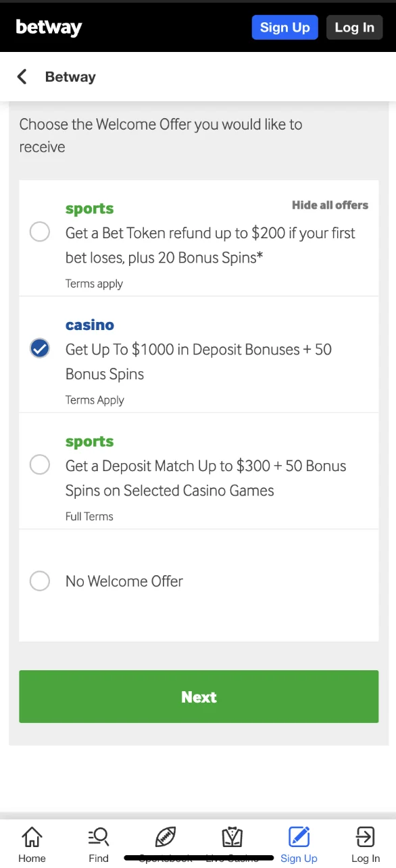396x868 pixels.
Task: Switch to the Log In tab at bottom
Action: [364, 842]
